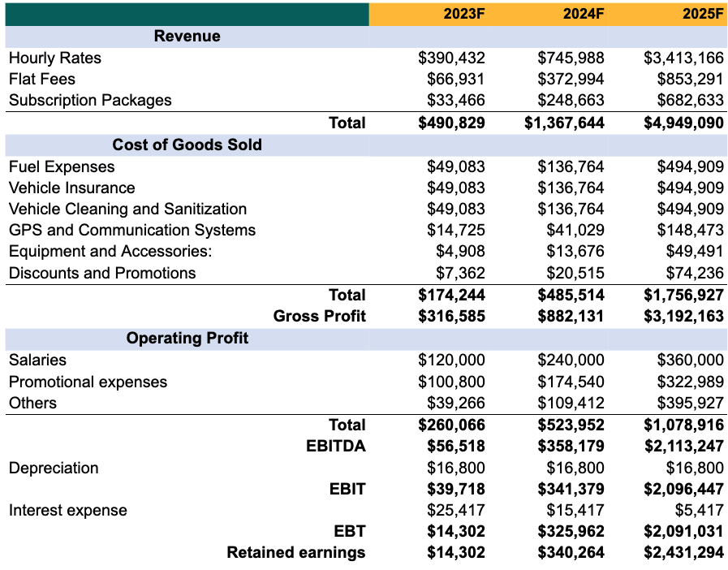Click EBT value $325,962
Screen dimensions: 728x570
(571, 532)
